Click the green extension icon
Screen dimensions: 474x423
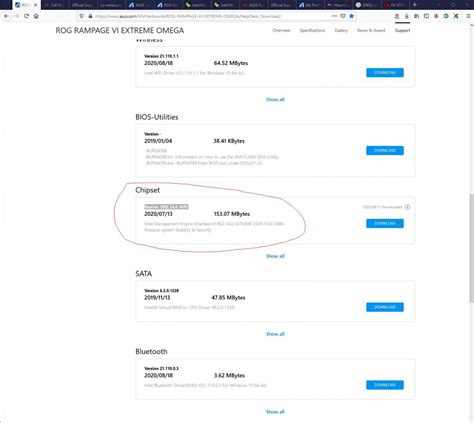pos(446,16)
